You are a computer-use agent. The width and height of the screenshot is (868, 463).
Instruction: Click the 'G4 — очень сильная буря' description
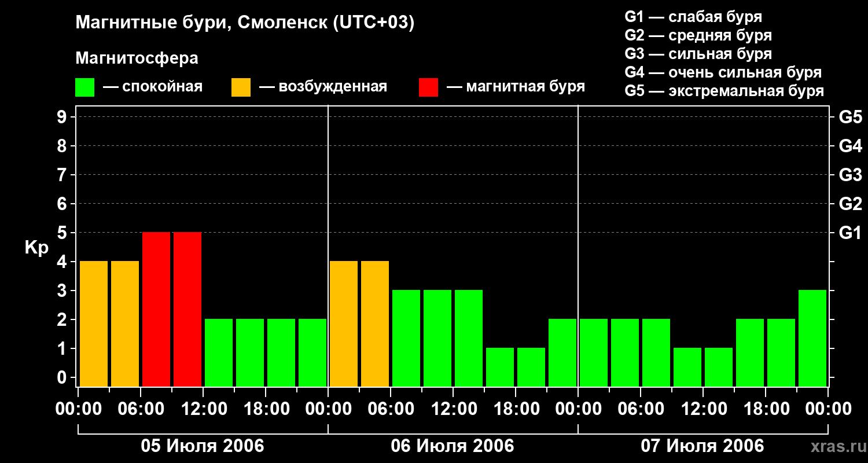723,72
